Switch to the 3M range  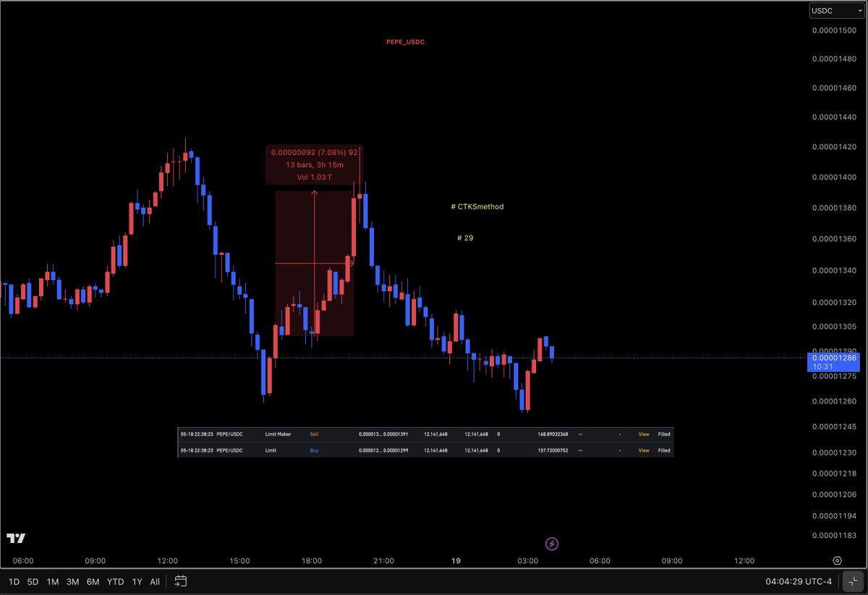(x=72, y=581)
